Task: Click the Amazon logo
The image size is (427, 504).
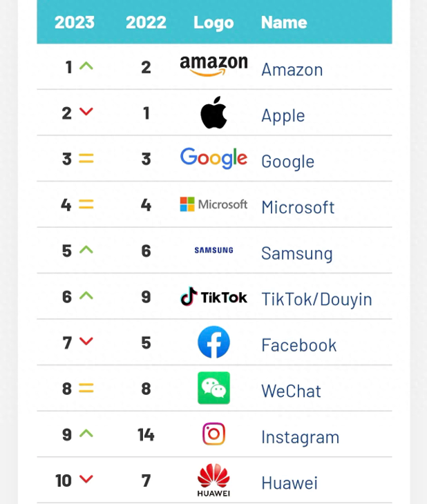Action: point(213,66)
